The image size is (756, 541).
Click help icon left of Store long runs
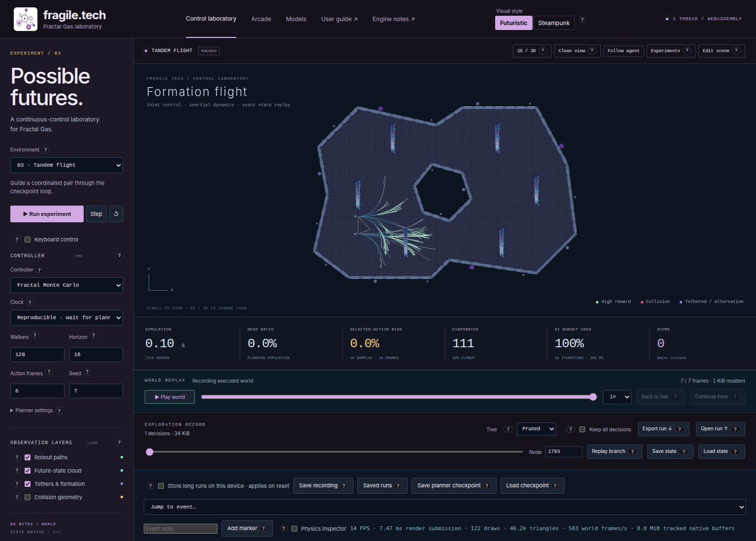(151, 486)
